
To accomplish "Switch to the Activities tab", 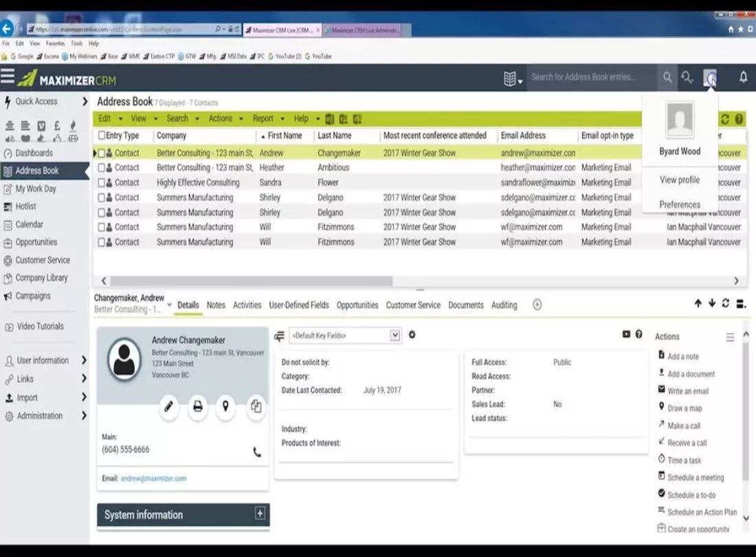I will (x=247, y=305).
